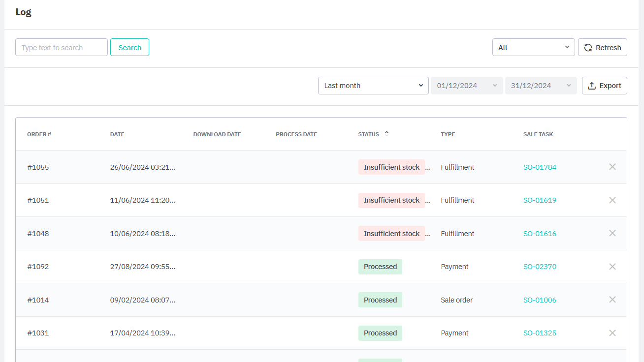Screen dimensions: 644x362
Task: Remove log row for order #1092
Action: (612, 267)
